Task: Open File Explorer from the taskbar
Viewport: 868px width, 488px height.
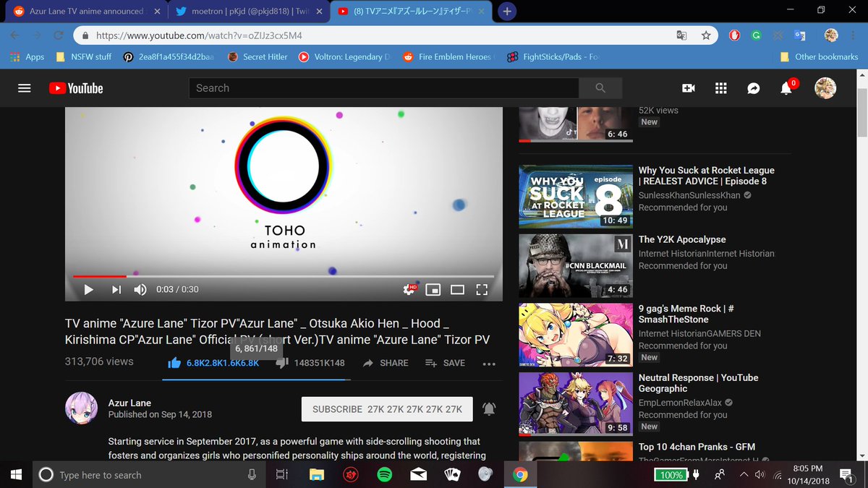Action: [316, 475]
